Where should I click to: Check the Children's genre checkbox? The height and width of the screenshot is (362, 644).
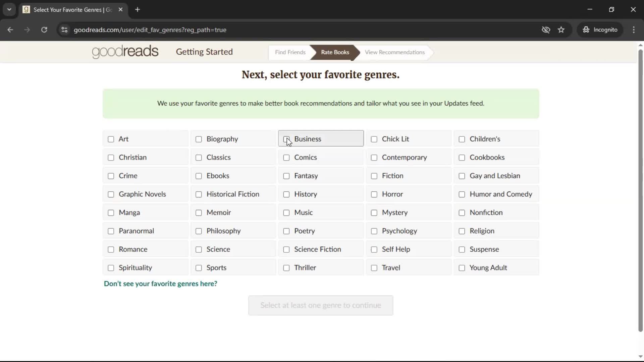(x=462, y=139)
